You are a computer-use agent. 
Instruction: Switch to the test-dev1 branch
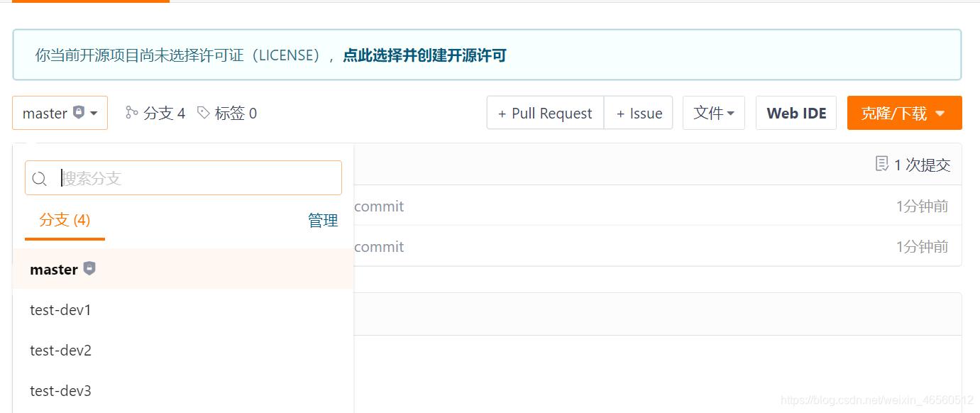pos(183,310)
